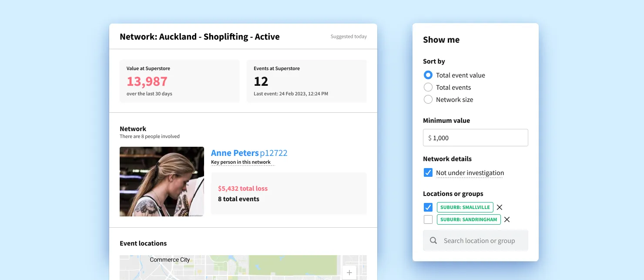Screen dimensions: 644x280
Task: Click the $5,432 total loss text
Action: (x=243, y=189)
